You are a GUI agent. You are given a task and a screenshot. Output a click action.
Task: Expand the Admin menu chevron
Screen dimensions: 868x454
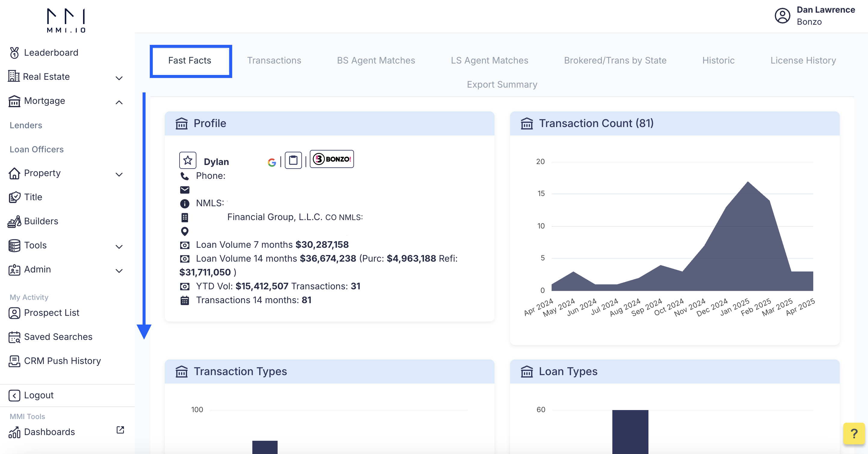(x=119, y=271)
